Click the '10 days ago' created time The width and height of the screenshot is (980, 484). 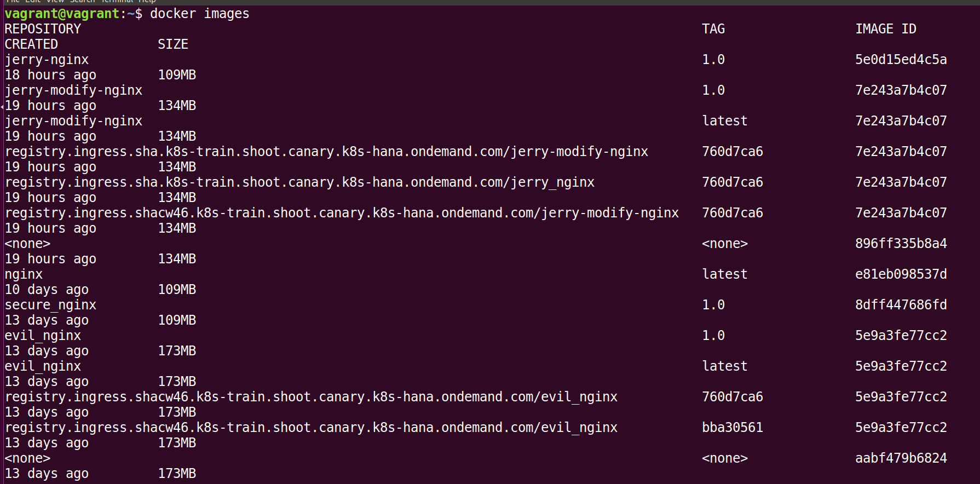47,290
